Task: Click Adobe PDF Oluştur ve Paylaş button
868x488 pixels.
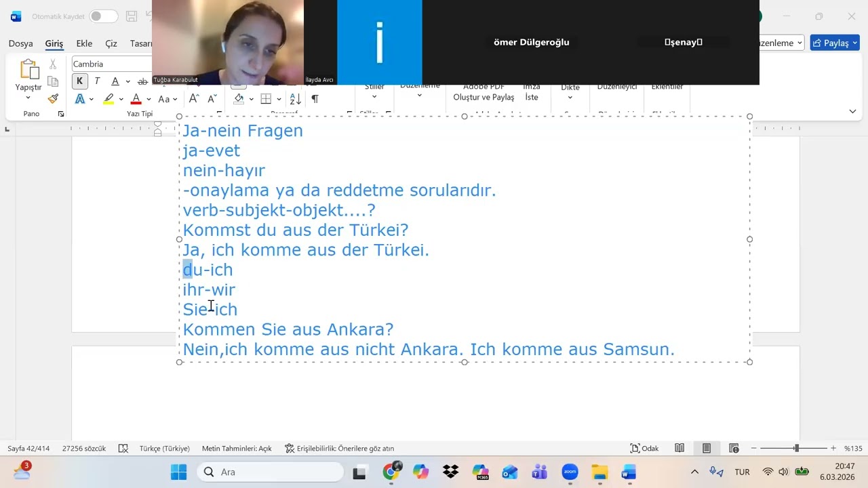Action: click(484, 92)
